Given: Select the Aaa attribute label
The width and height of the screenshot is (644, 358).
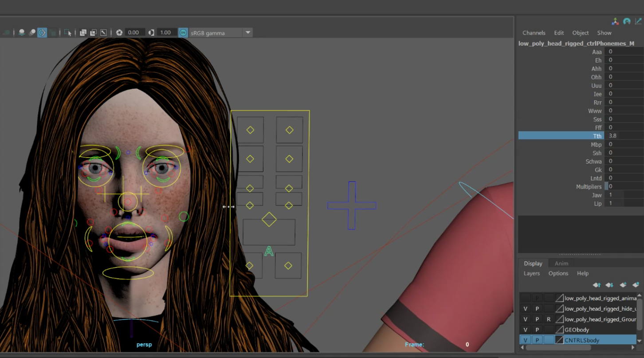Looking at the screenshot, I should pyautogui.click(x=597, y=51).
